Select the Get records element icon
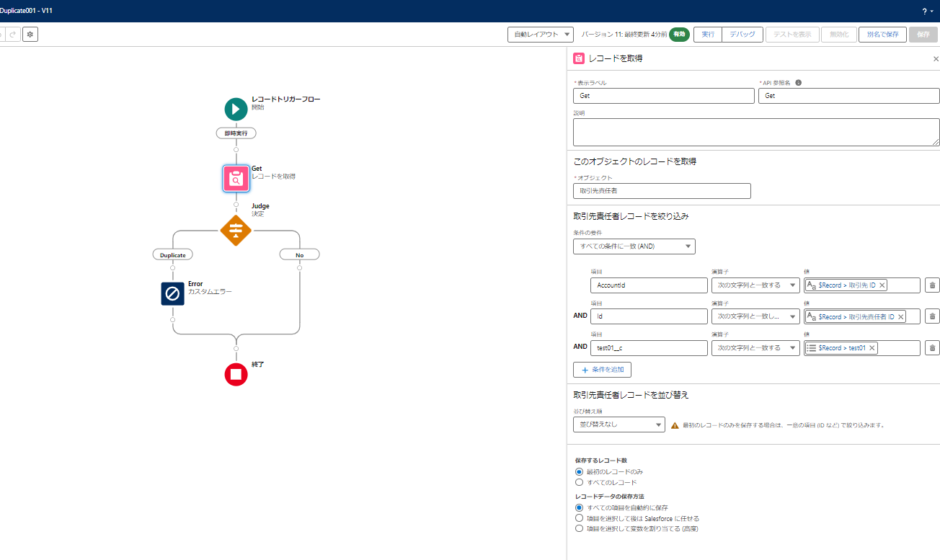940x560 pixels. [x=236, y=179]
